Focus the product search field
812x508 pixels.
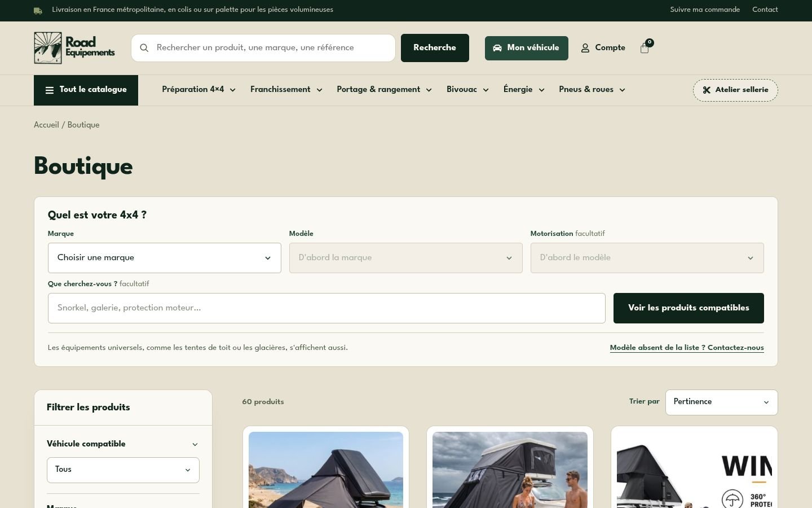point(263,48)
